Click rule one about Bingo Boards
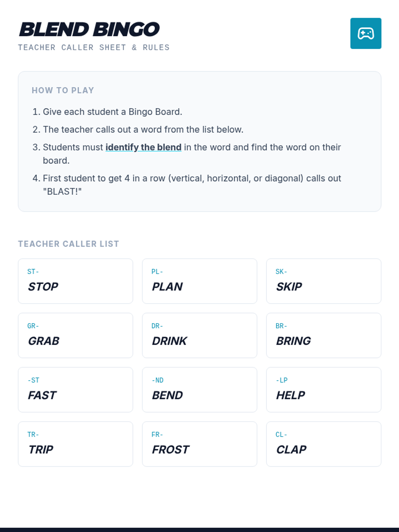Viewport: 399px width, 532px height. coord(112,112)
